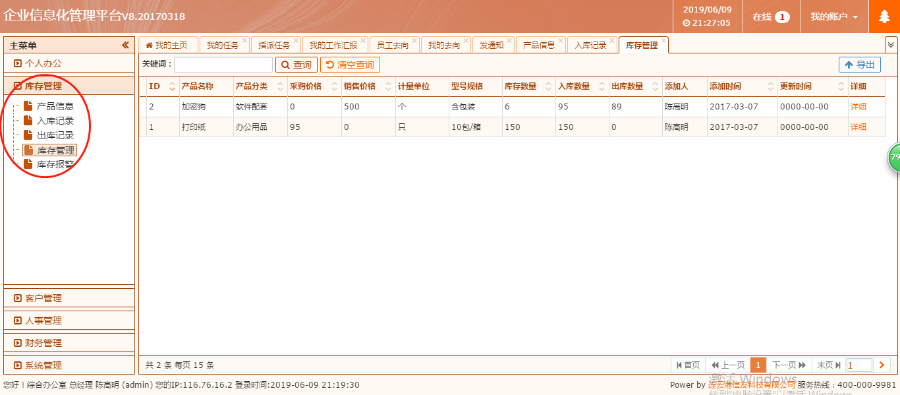Sort by 产品分类 column header
This screenshot has width=900, height=395.
(259, 86)
